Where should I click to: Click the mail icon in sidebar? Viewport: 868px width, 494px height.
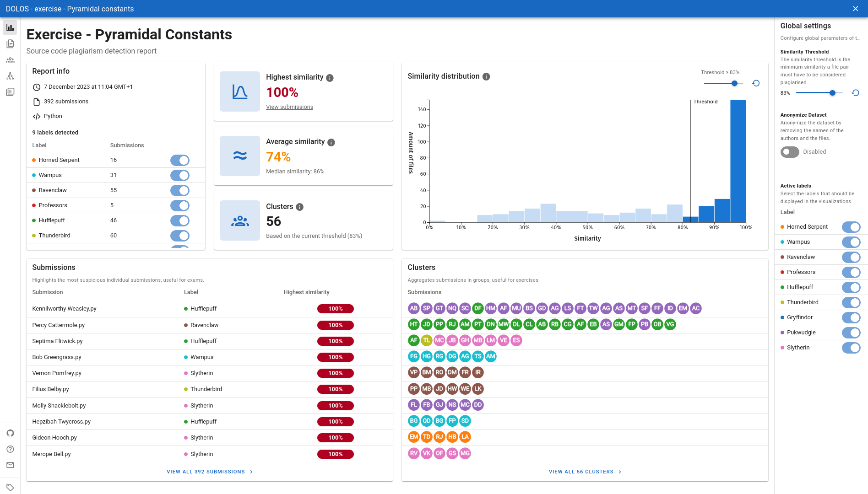(10, 465)
